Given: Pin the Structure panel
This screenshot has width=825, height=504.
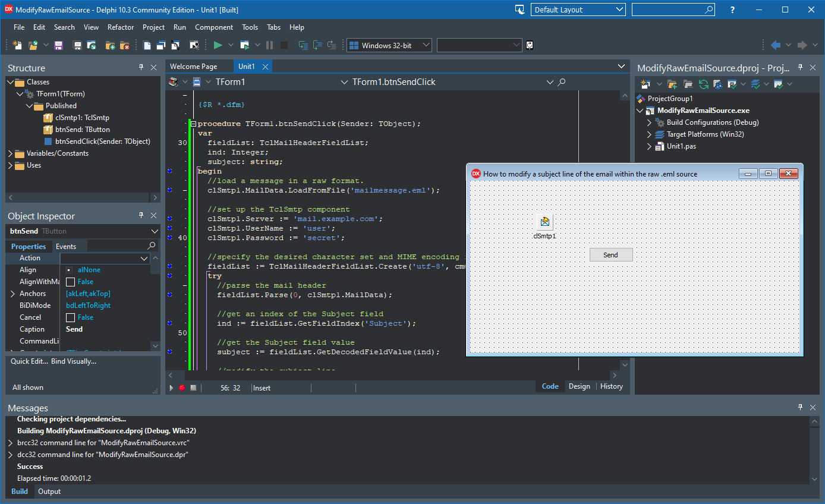Looking at the screenshot, I should coord(141,67).
